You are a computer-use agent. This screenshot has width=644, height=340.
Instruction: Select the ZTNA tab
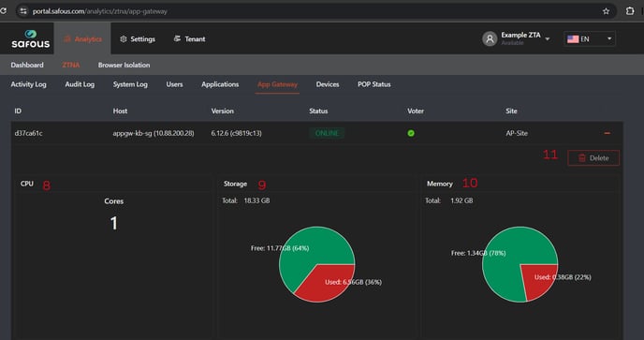pyautogui.click(x=70, y=65)
